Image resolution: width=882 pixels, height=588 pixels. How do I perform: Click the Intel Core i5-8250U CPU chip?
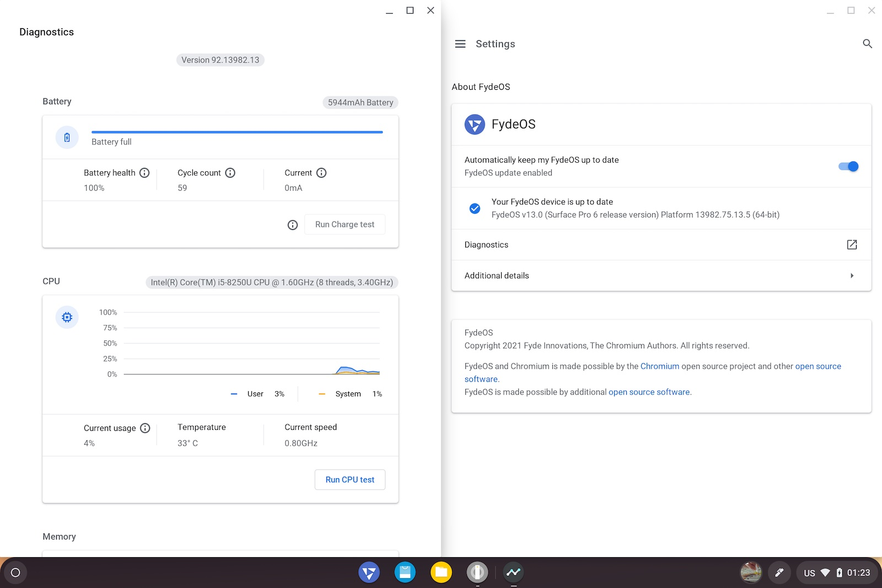[x=272, y=283]
